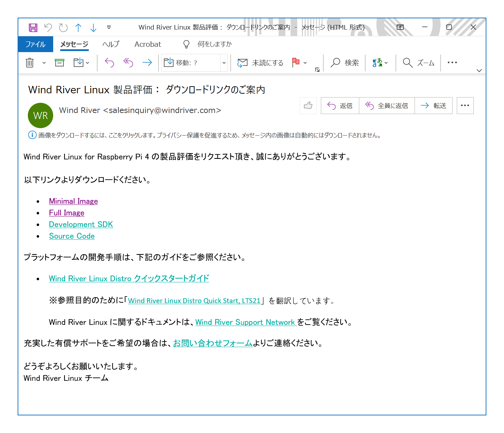Open the クイックスタートガイド link
Screen dimensions: 504x433
[x=129, y=278]
